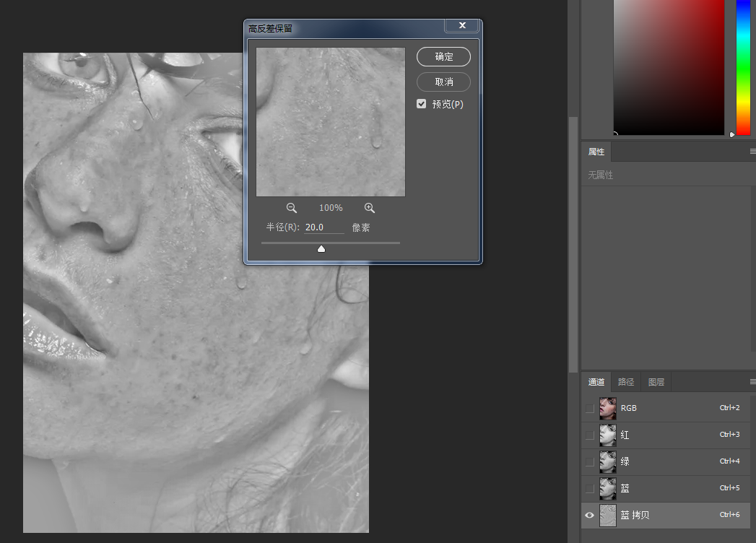This screenshot has height=543, width=756.
Task: Show visibility of the Red channel
Action: click(589, 435)
